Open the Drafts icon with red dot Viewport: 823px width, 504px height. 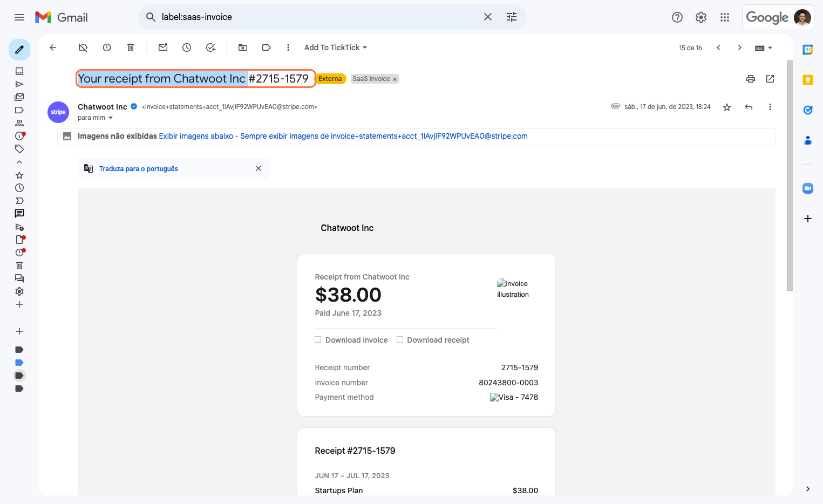tap(19, 240)
